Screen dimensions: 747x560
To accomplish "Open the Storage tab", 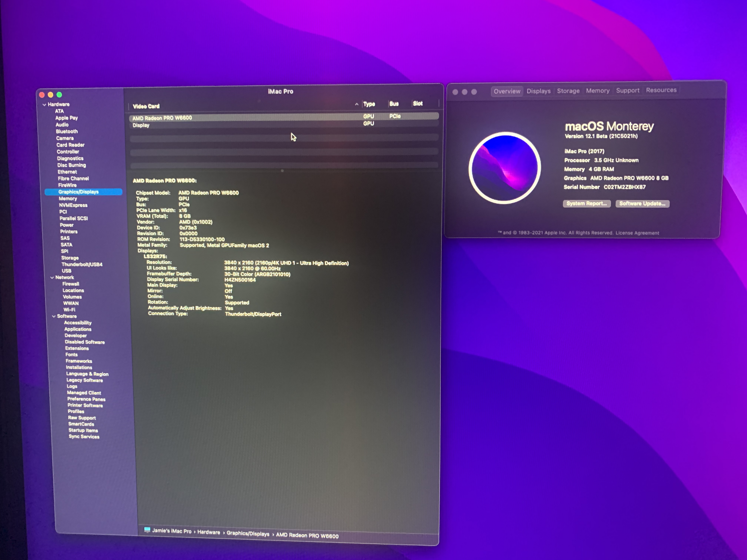I will click(x=568, y=91).
